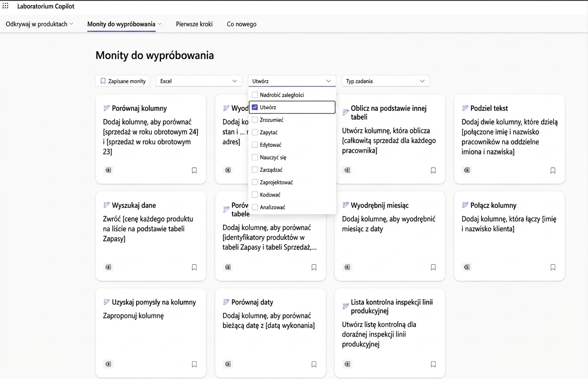
Task: Open the Połącz kolumny prompt title
Action: coord(493,205)
